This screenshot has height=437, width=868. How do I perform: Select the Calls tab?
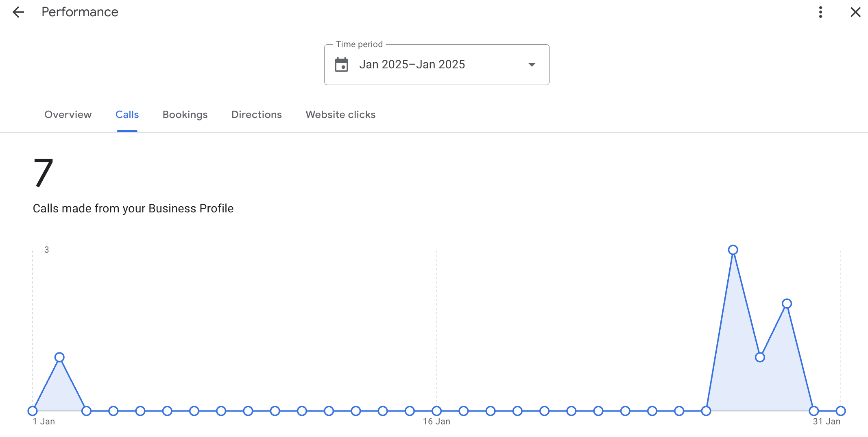tap(127, 115)
